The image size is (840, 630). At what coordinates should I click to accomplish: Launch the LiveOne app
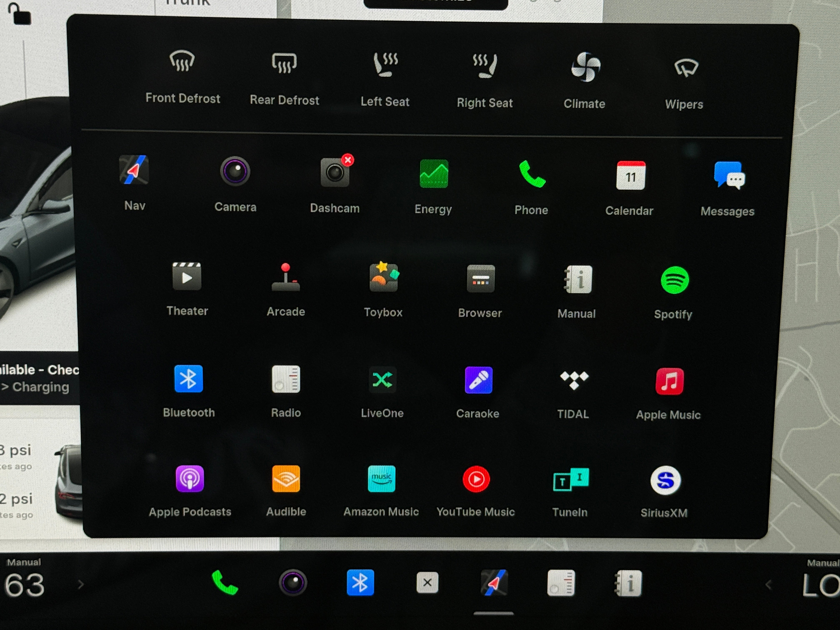click(382, 380)
